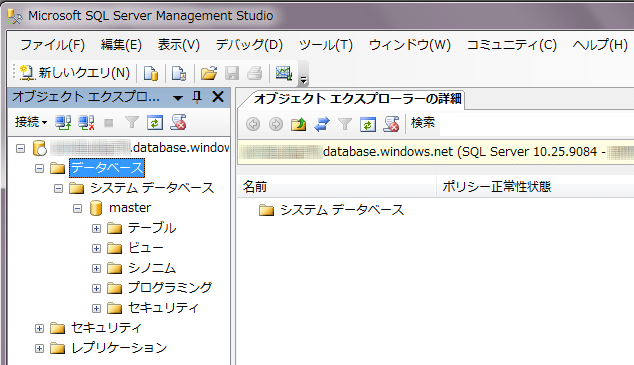Select the テーブル tree item

pyautogui.click(x=152, y=228)
